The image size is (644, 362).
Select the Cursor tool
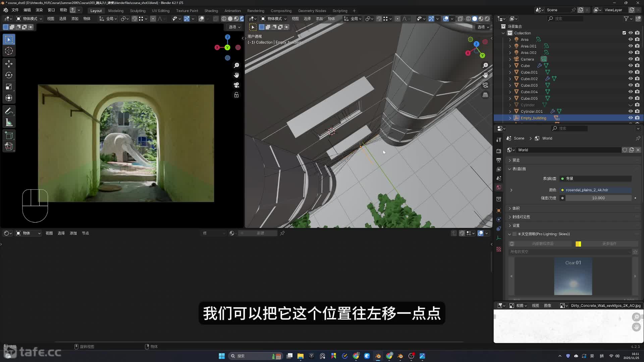[x=9, y=51]
